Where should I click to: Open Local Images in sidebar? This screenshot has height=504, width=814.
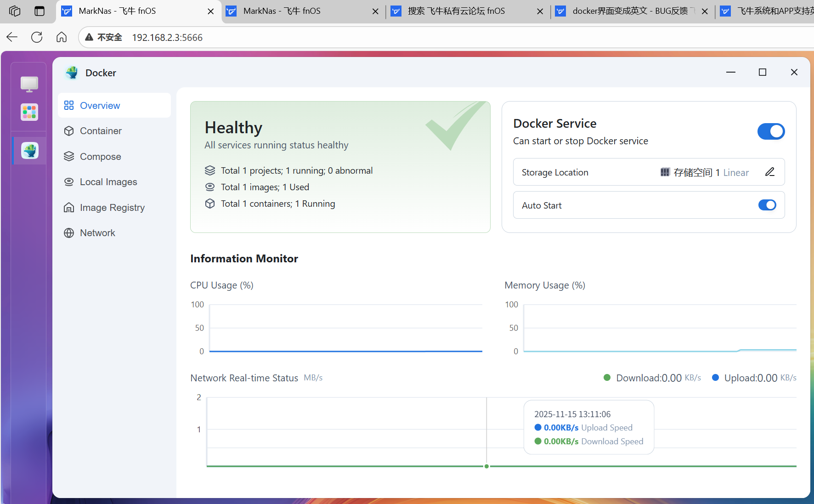click(x=108, y=182)
